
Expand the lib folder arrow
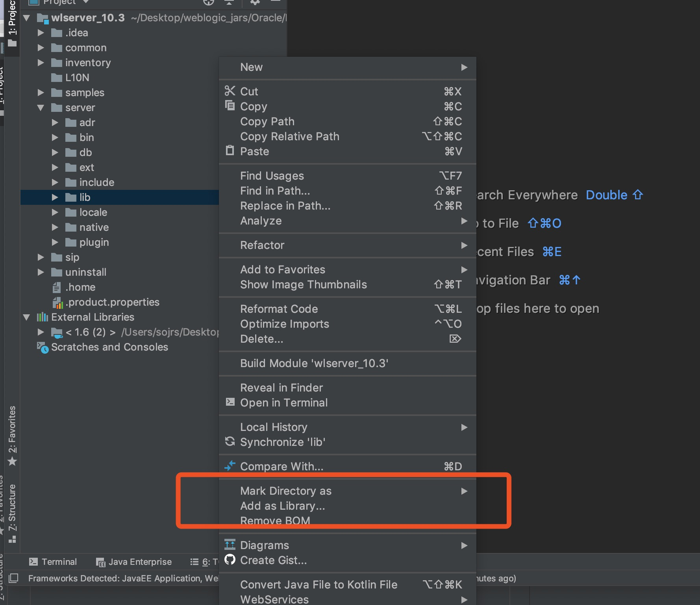(x=55, y=197)
